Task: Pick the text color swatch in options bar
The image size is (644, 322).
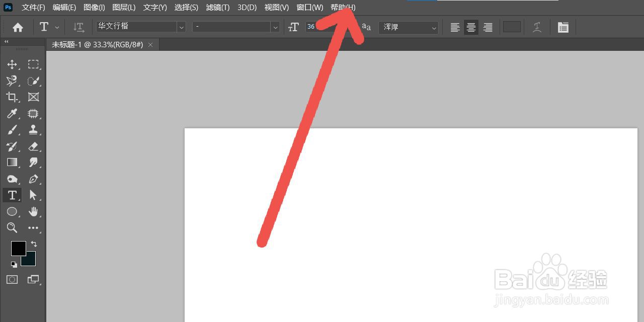Action: point(512,27)
